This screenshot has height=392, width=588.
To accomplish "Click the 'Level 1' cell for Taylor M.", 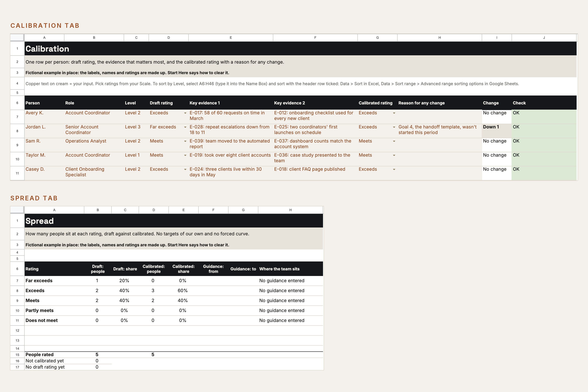I will 136,159.
